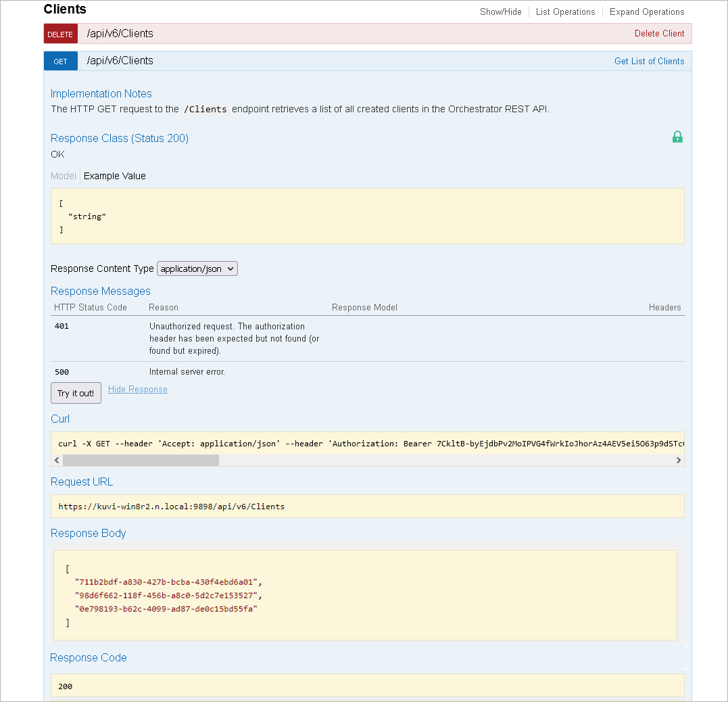Expand the DELETE /api/v6/Clients operation
The width and height of the screenshot is (728, 702).
click(120, 33)
